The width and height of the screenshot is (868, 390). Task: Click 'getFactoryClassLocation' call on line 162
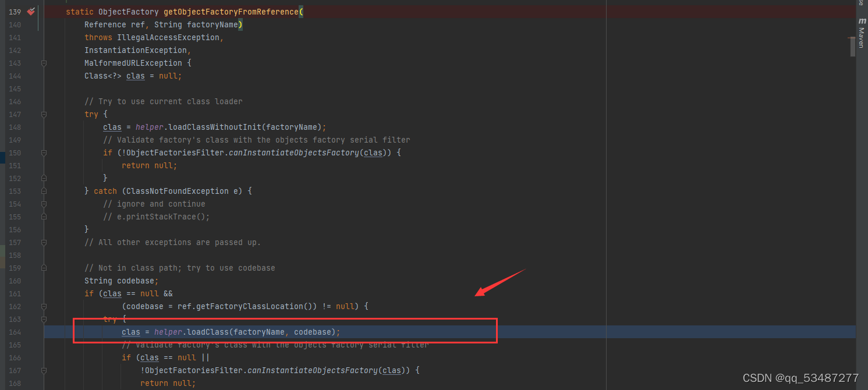click(x=250, y=306)
